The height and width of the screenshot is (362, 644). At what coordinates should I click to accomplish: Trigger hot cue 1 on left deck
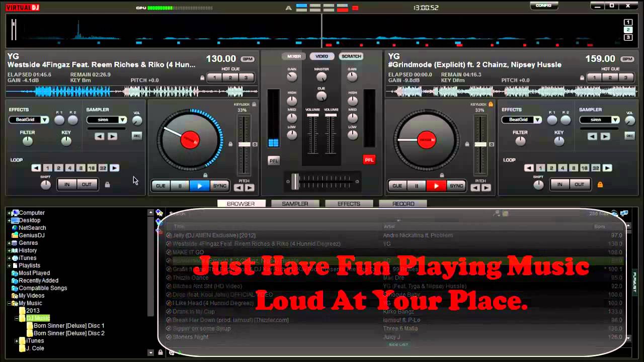click(215, 78)
